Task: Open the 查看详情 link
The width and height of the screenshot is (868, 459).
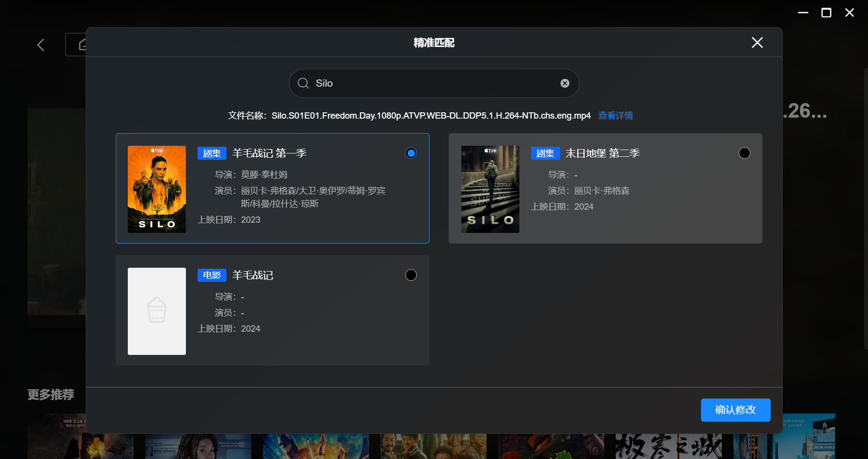Action: [615, 116]
